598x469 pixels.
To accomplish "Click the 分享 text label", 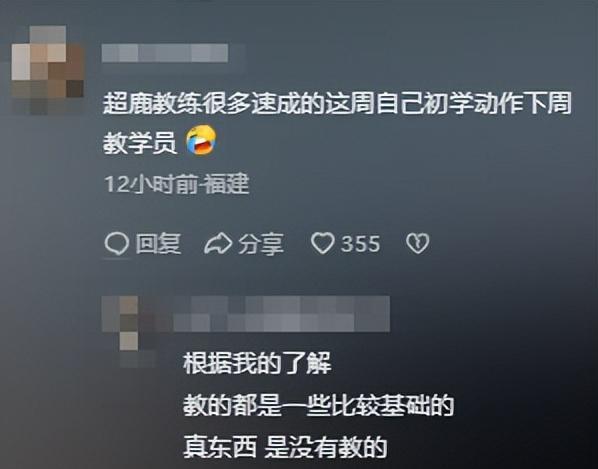I will pos(261,244).
